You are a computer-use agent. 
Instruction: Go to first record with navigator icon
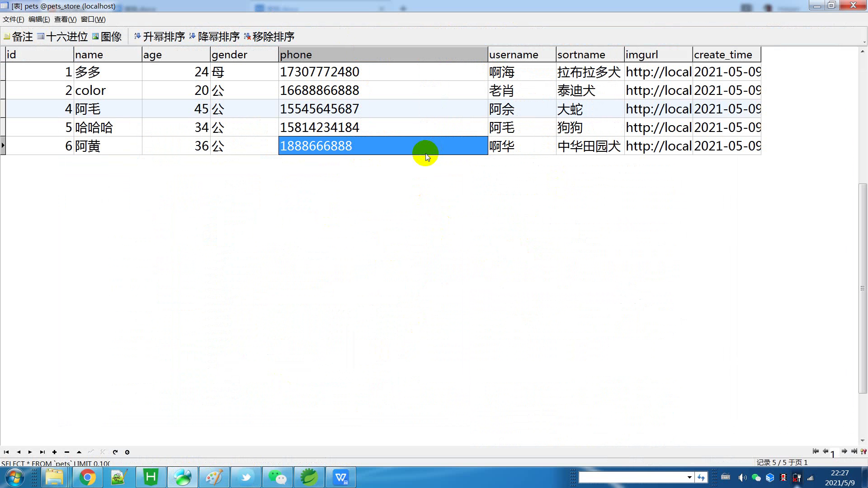pos(6,452)
